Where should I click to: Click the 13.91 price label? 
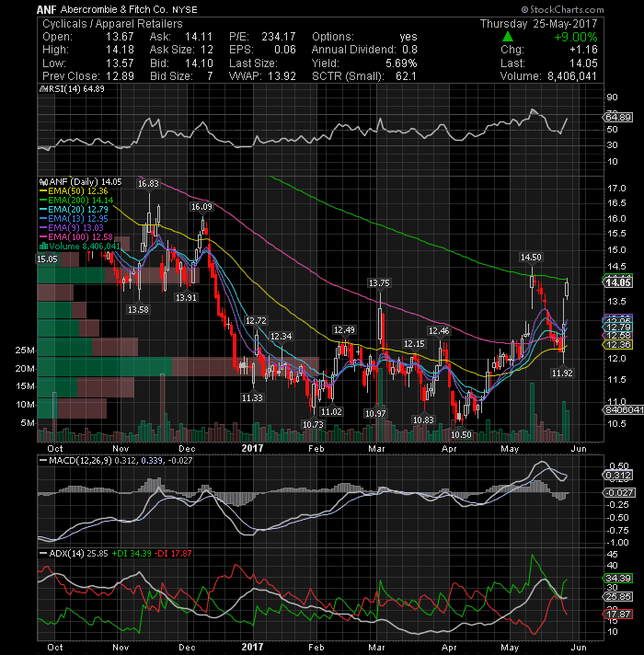click(186, 298)
